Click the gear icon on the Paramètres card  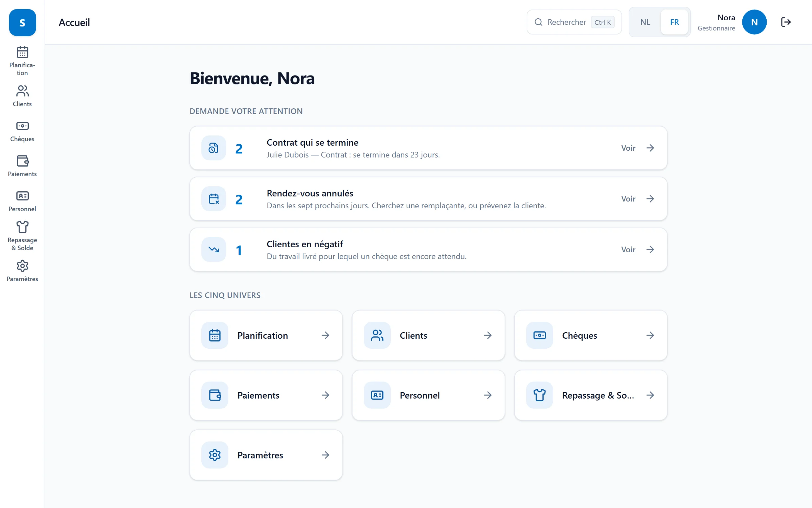click(x=215, y=455)
